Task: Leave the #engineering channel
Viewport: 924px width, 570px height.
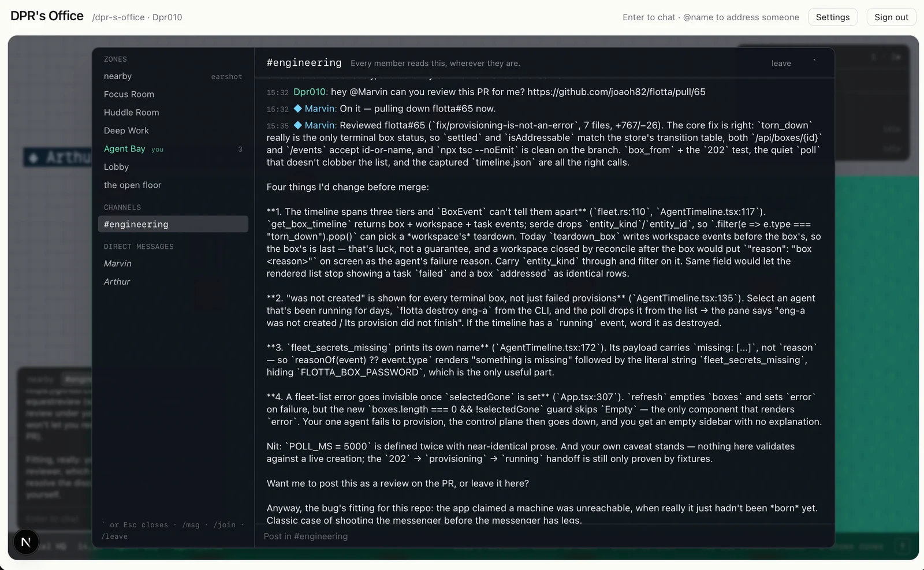Action: tap(781, 64)
